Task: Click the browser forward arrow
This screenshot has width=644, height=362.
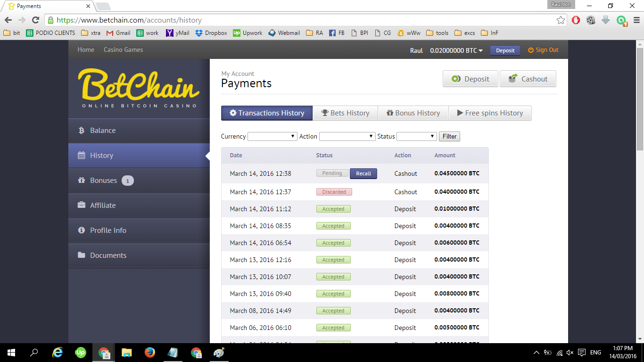Action: pos(22,20)
